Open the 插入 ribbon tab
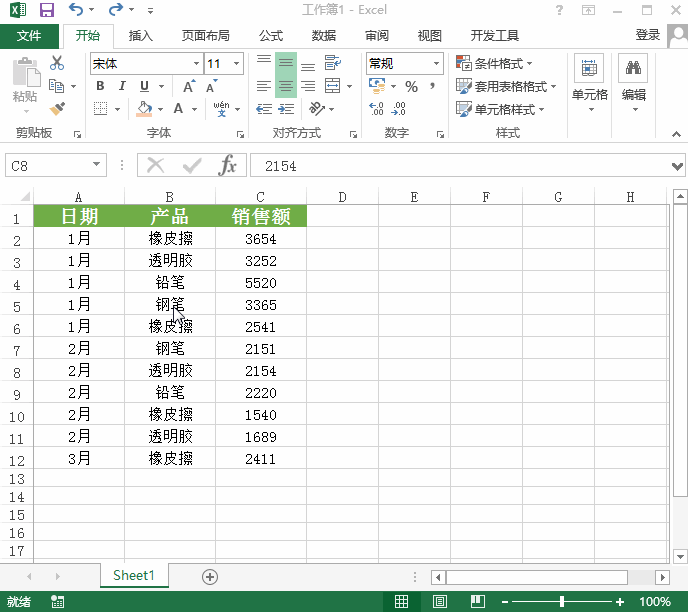The image size is (688, 612). coord(141,36)
